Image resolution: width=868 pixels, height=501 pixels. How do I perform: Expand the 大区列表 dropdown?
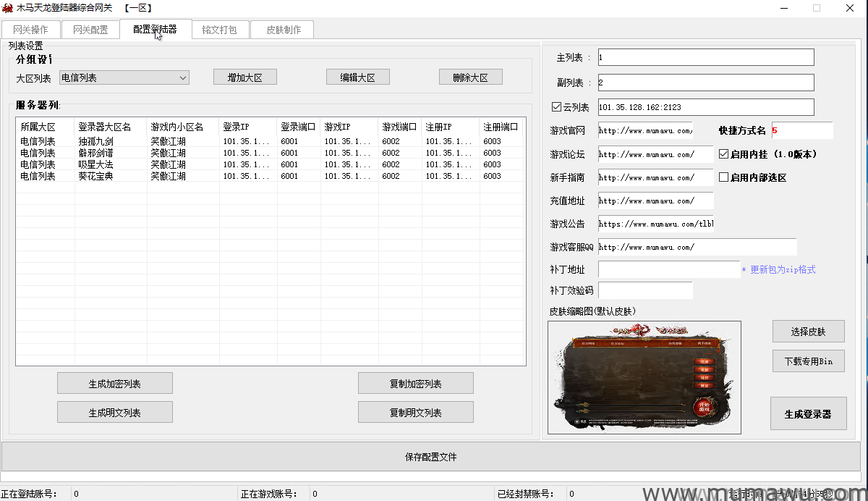pos(182,77)
